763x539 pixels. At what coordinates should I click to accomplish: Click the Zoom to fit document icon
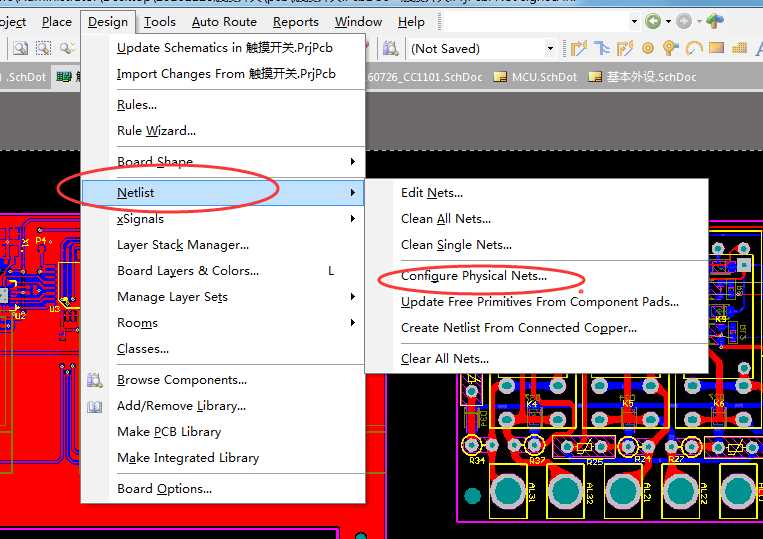click(x=20, y=48)
